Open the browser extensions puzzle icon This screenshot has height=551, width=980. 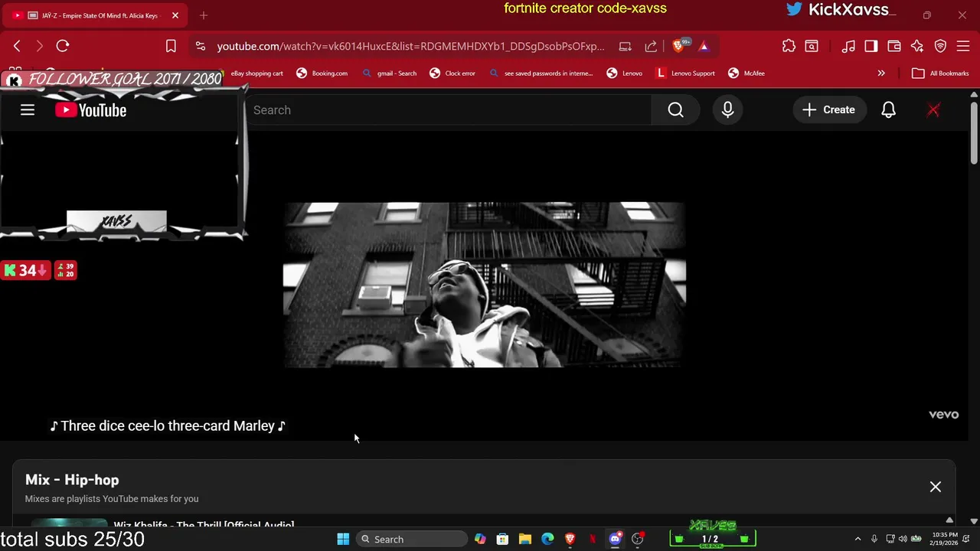pos(789,46)
